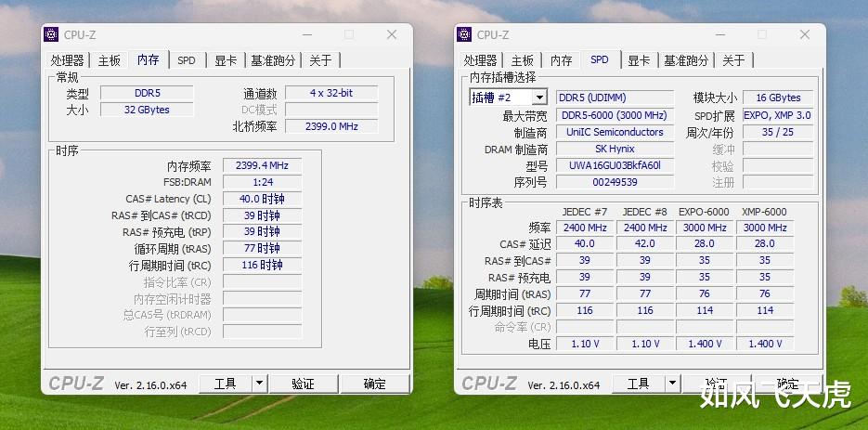Click the 1:24 FSB:DRAM value
The width and height of the screenshot is (868, 430).
pyautogui.click(x=263, y=182)
